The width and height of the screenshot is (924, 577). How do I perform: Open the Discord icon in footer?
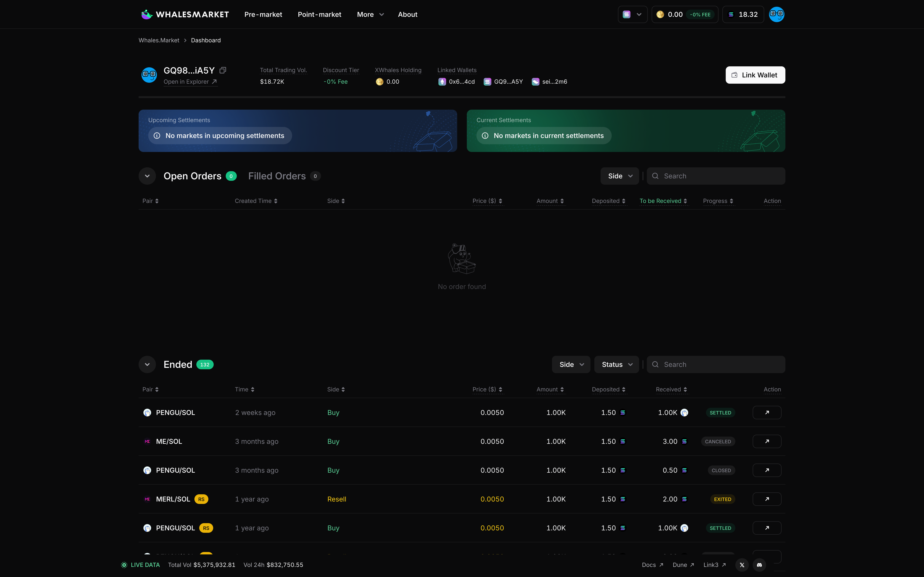[759, 565]
